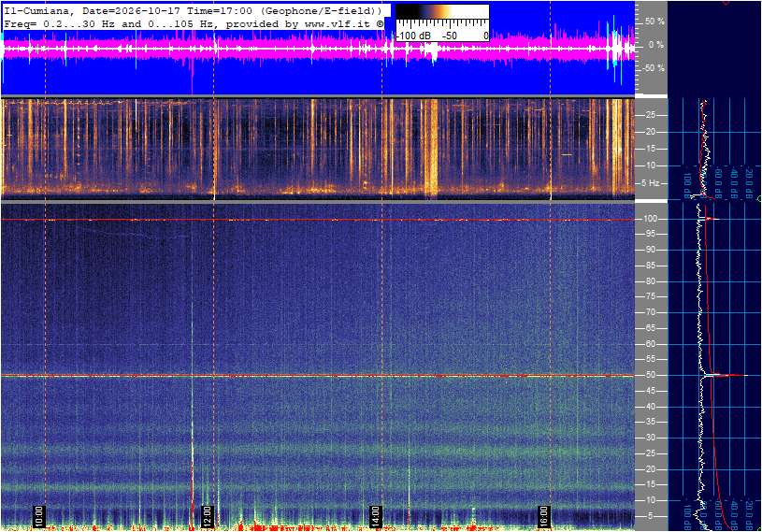The width and height of the screenshot is (762, 532).
Task: Click the 95 Hz frequency axis label
Action: click(x=650, y=234)
